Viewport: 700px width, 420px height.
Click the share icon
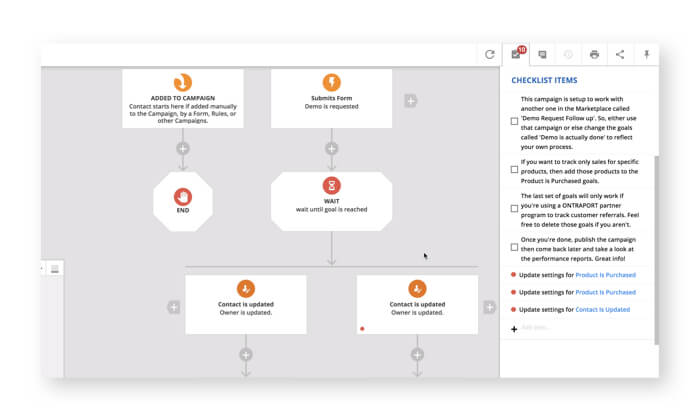click(x=620, y=54)
